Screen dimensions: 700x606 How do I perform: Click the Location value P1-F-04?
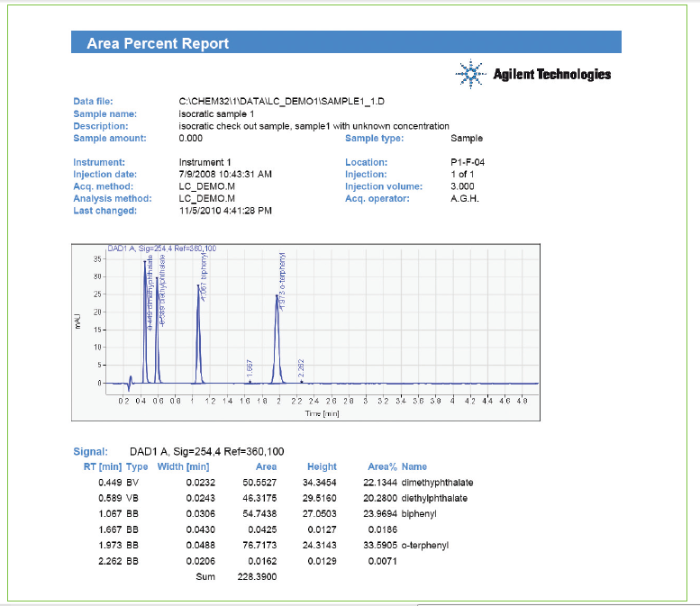click(x=468, y=162)
